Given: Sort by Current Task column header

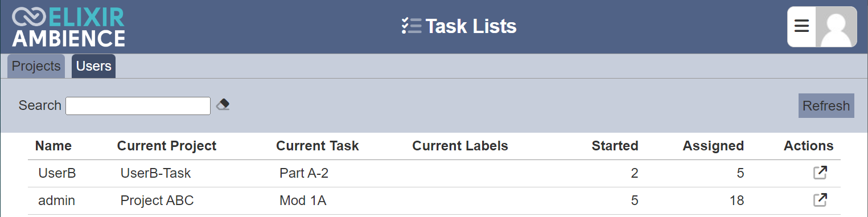Looking at the screenshot, I should [318, 146].
